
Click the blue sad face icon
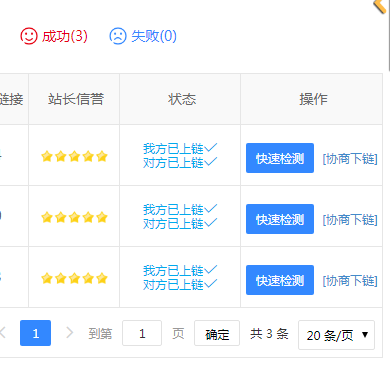[x=118, y=36]
